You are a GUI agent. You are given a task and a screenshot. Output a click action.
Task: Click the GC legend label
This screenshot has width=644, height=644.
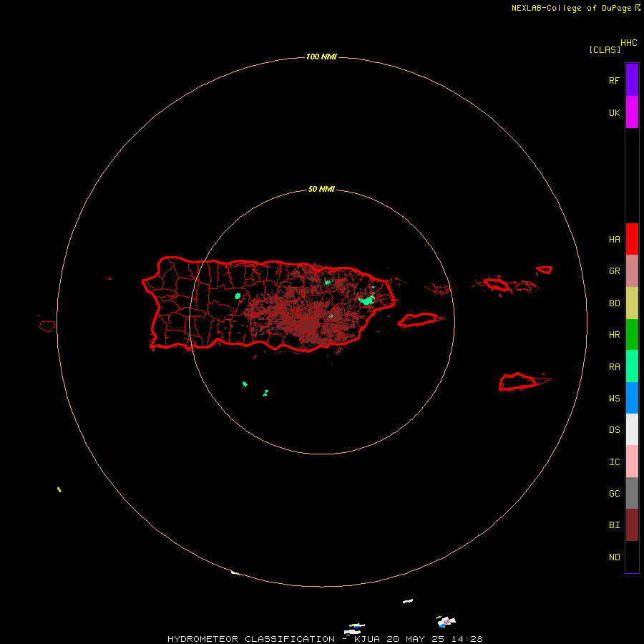click(x=614, y=493)
